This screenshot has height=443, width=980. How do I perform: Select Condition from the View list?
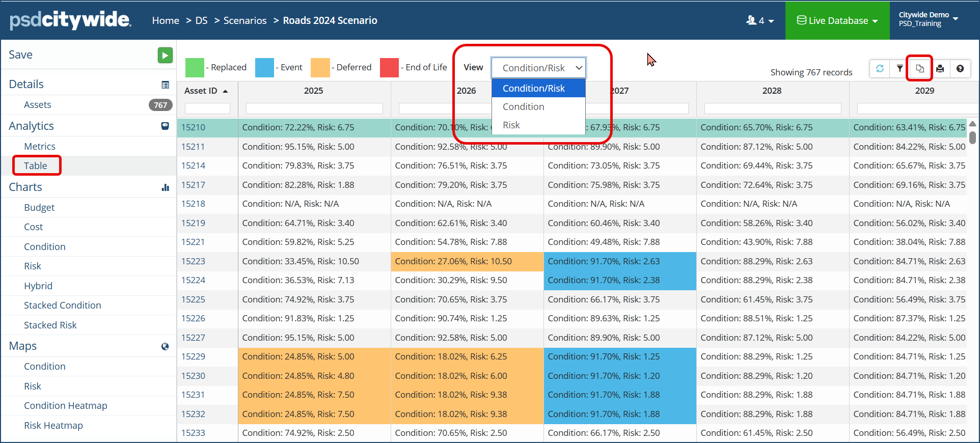(x=523, y=107)
